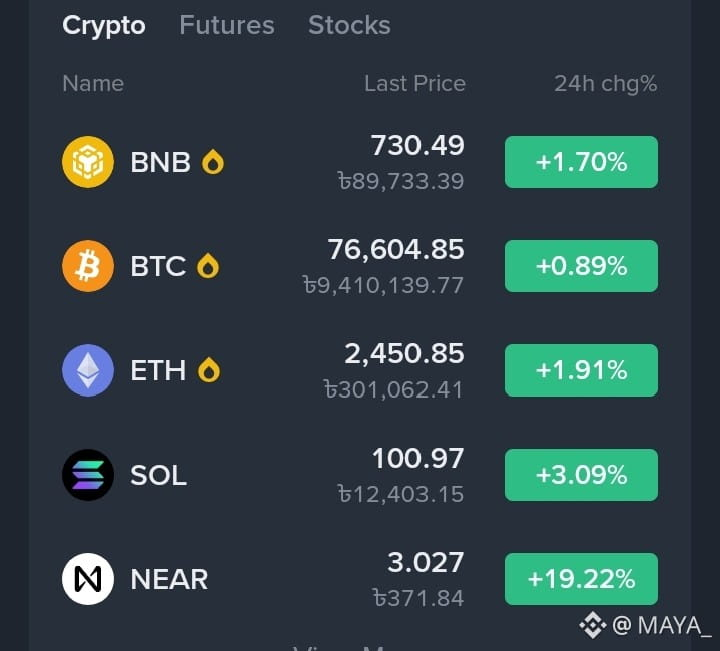Select the Crypto tab
The width and height of the screenshot is (720, 651).
click(x=104, y=26)
